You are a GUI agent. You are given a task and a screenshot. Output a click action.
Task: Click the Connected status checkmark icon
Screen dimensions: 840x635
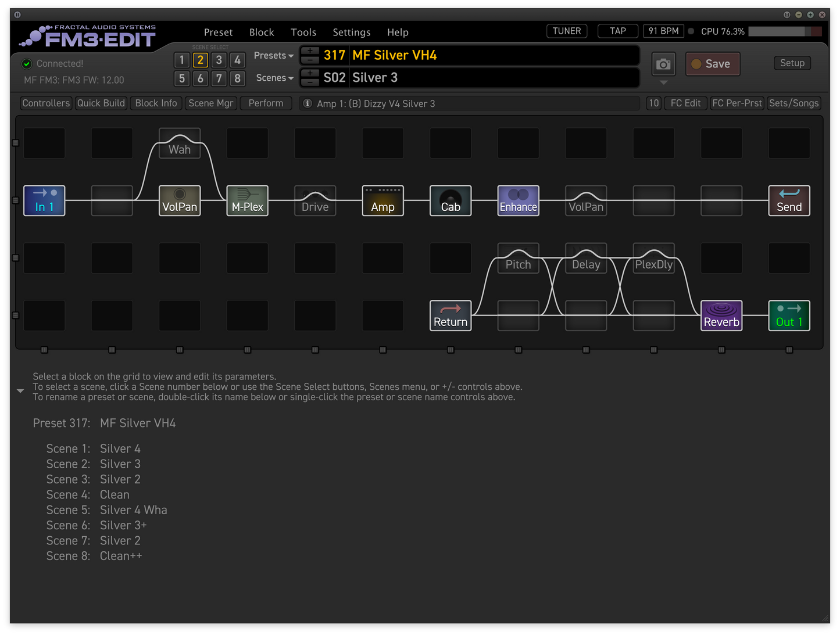coord(26,64)
